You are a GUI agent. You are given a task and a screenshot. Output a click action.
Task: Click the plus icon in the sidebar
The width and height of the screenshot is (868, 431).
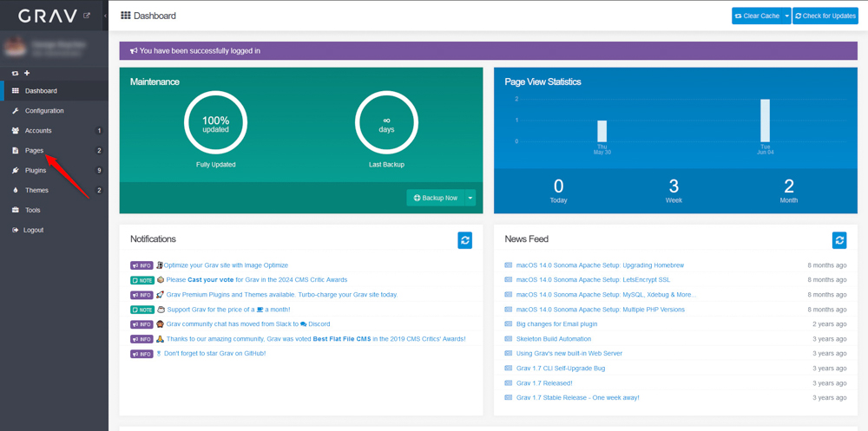(x=27, y=73)
